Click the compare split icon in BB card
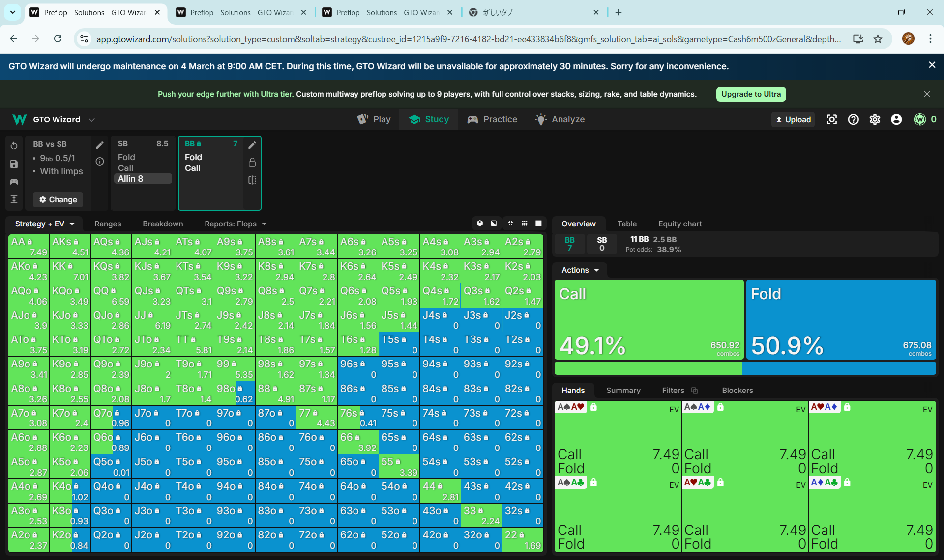The image size is (944, 560). click(252, 180)
